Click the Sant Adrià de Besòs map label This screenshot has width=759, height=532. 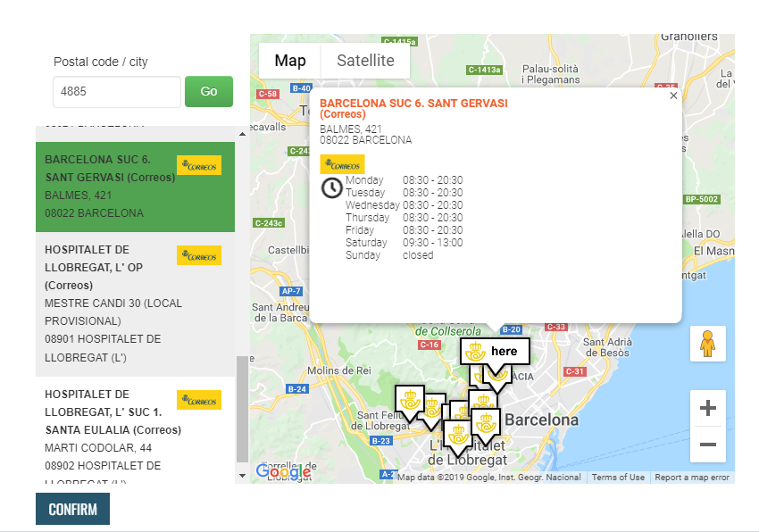point(607,347)
